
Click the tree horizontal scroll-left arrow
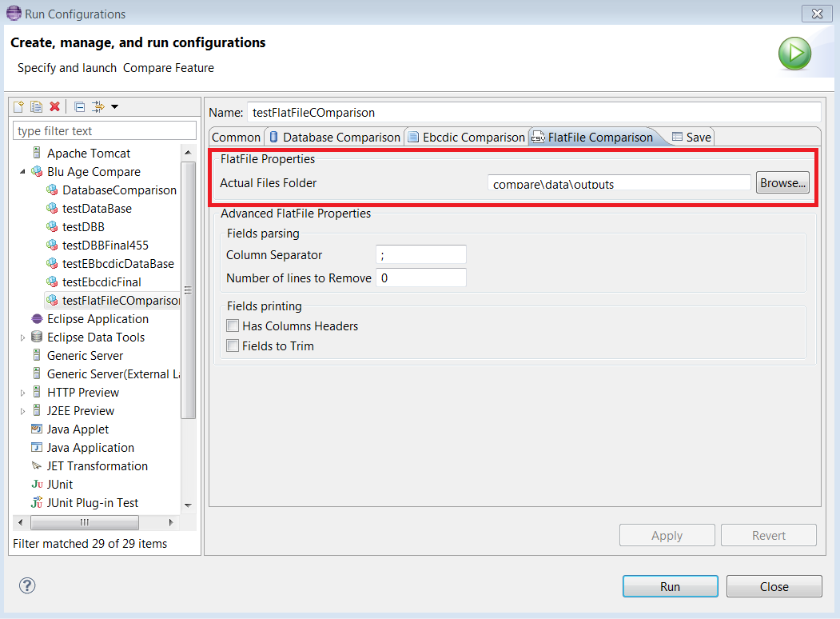[20, 522]
